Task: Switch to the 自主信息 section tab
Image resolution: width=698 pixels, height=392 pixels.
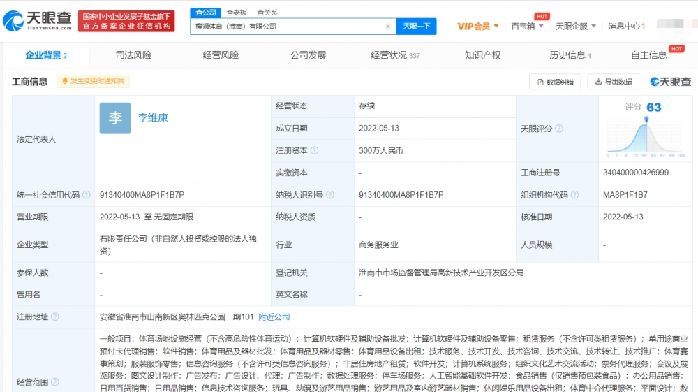Action: pyautogui.click(x=649, y=55)
